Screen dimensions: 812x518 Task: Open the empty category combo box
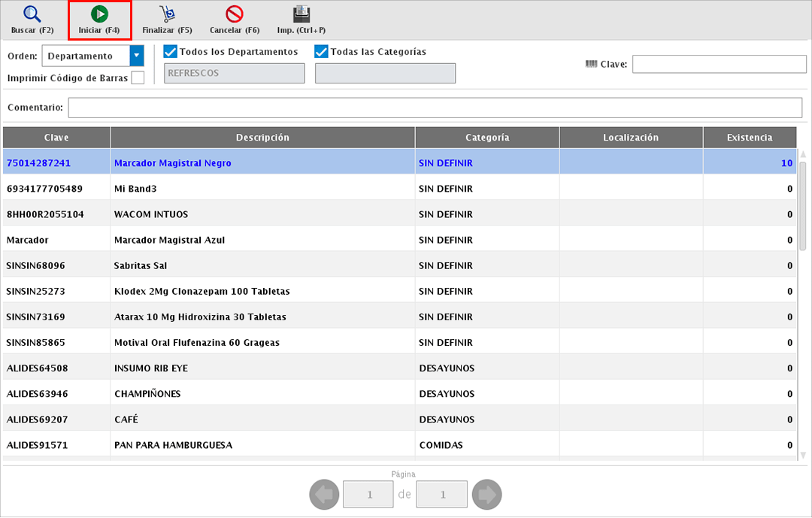(x=385, y=73)
